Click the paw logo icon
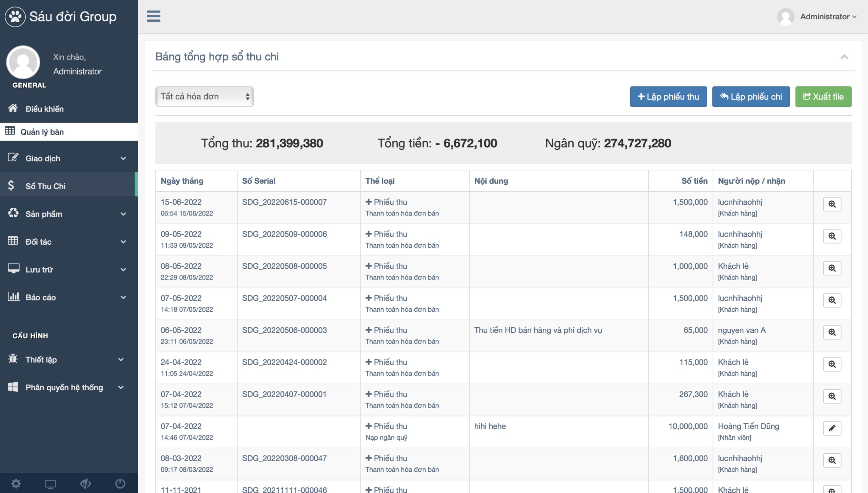 pos(15,16)
